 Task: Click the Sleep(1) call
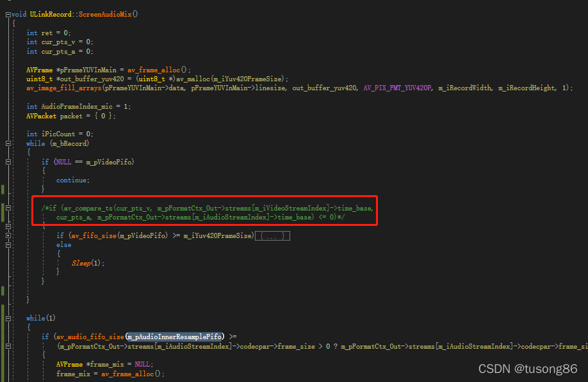tap(86, 263)
